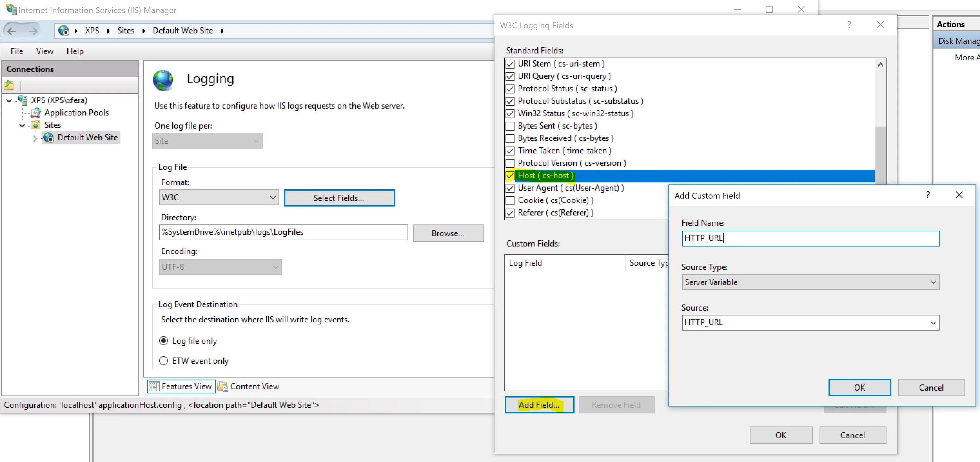The height and width of the screenshot is (462, 980).
Task: Enable the Bytes Sent checkbox
Action: [x=510, y=126]
